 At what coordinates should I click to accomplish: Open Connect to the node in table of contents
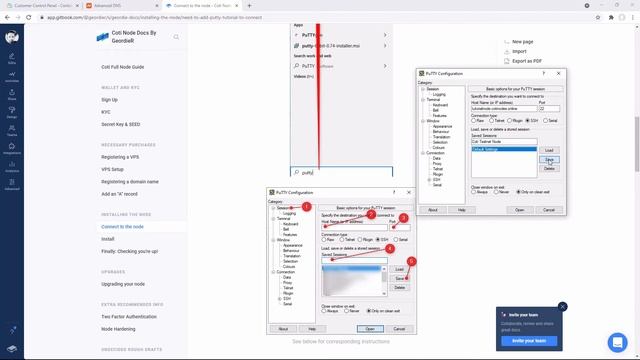point(122,227)
